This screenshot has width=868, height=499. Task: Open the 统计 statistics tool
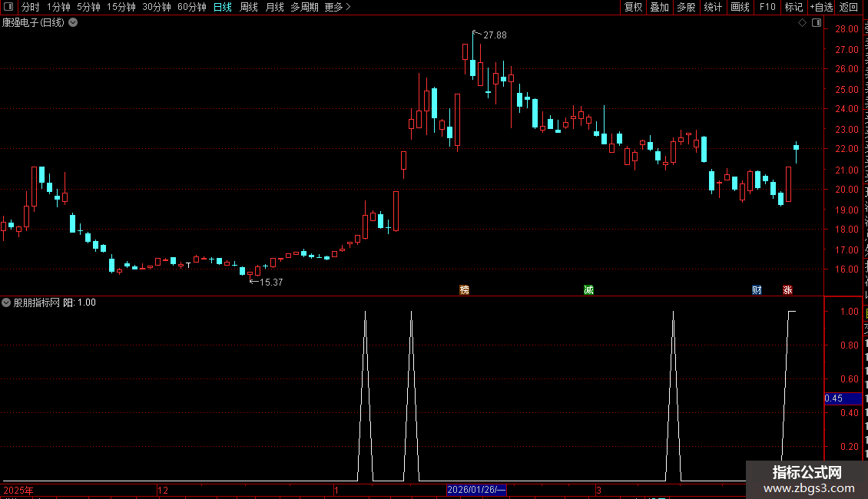point(712,7)
